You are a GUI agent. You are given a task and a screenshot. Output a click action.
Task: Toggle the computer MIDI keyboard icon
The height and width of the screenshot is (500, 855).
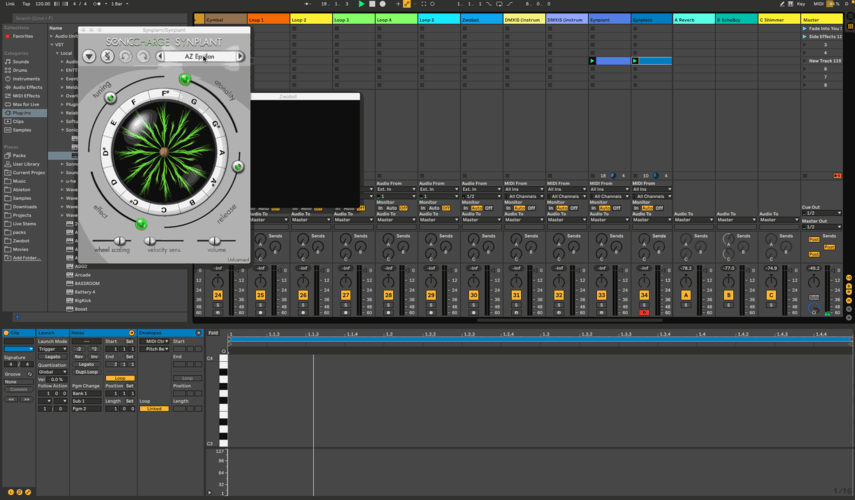point(791,4)
